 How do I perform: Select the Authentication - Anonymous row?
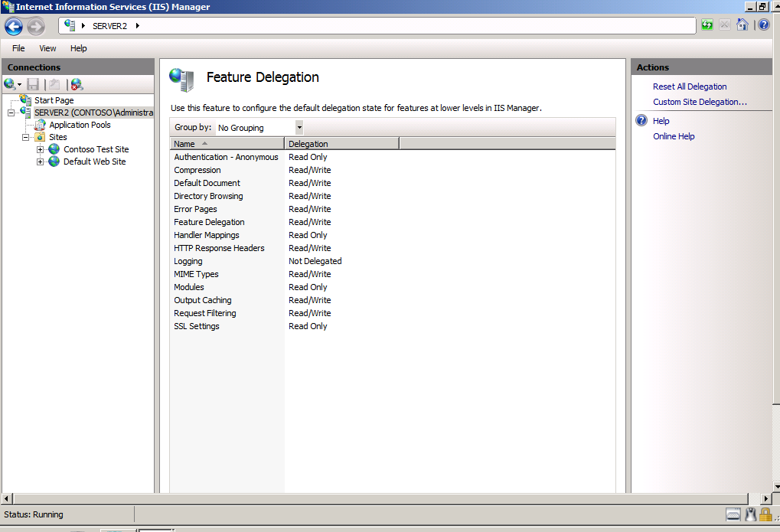[393, 157]
